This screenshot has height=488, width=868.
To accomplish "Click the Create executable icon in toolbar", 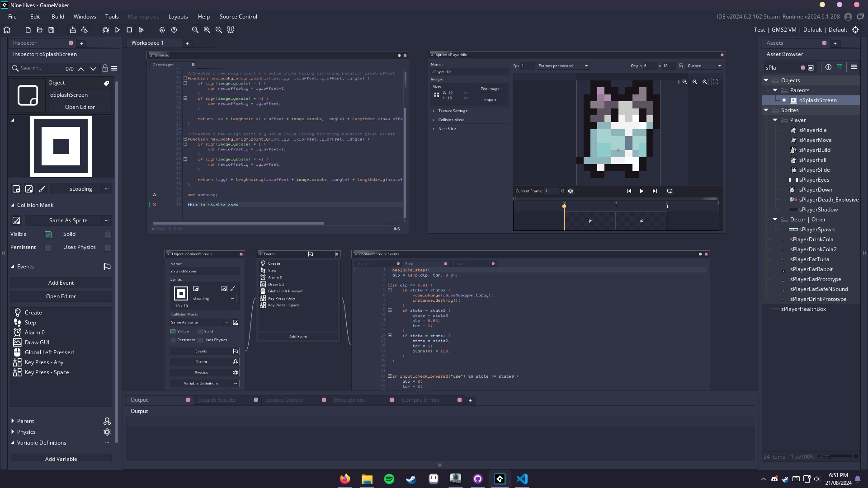I will pos(72,30).
